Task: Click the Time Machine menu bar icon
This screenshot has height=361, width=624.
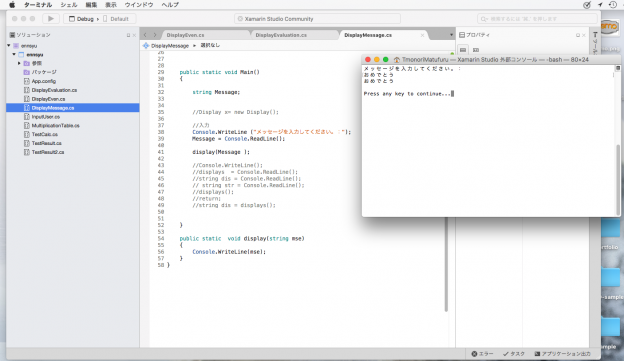Action: [x=613, y=5]
